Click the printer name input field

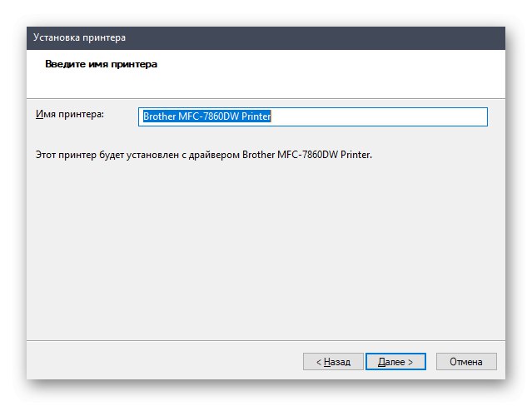coord(312,116)
